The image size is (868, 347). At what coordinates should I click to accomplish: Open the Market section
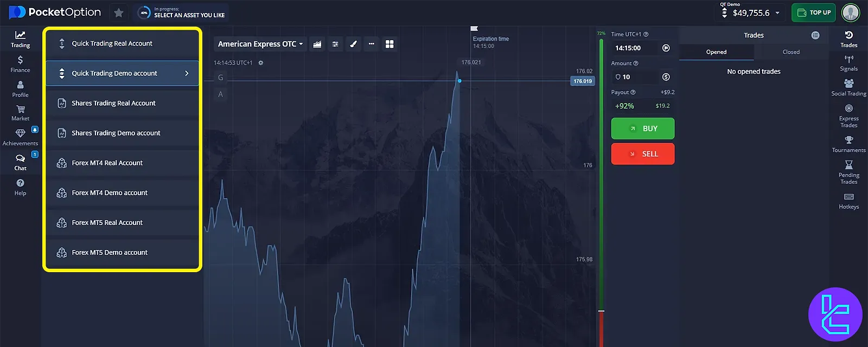pos(20,113)
